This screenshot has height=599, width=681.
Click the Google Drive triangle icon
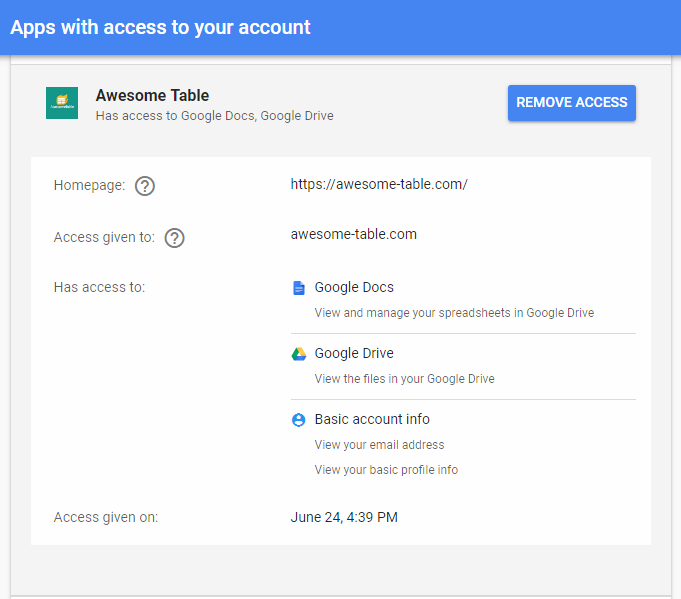[299, 354]
